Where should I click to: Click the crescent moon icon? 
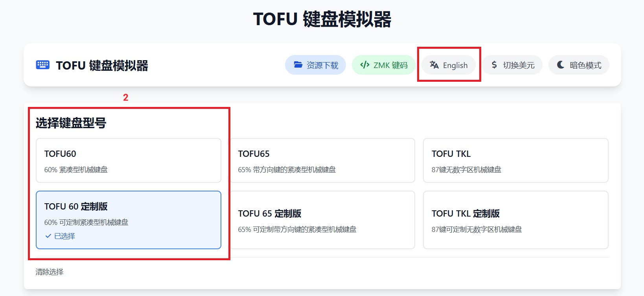[x=561, y=65]
